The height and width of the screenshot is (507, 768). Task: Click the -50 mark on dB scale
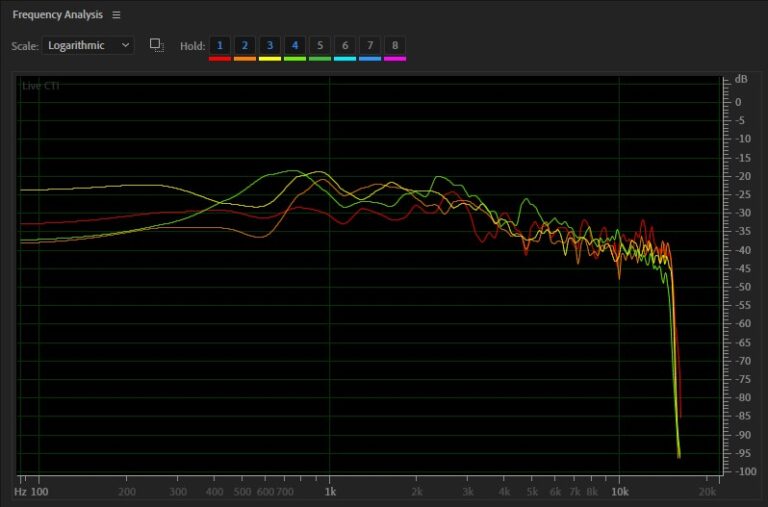pos(743,287)
